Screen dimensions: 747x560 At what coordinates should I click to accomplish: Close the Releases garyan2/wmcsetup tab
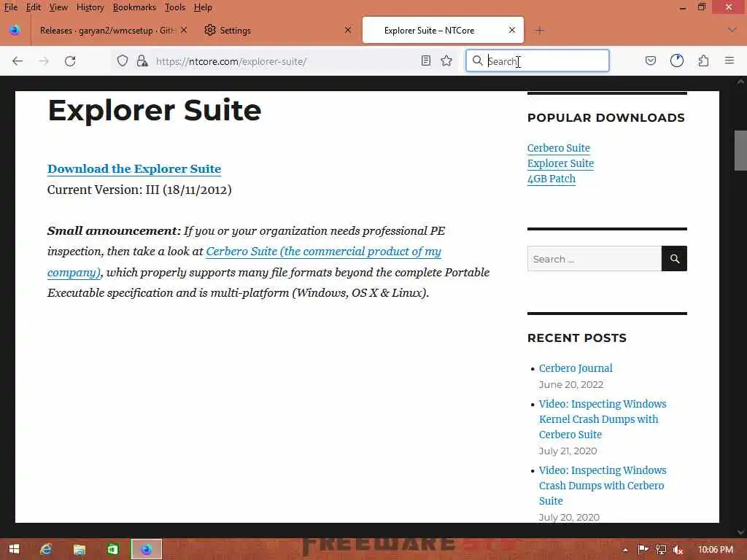[x=184, y=30]
